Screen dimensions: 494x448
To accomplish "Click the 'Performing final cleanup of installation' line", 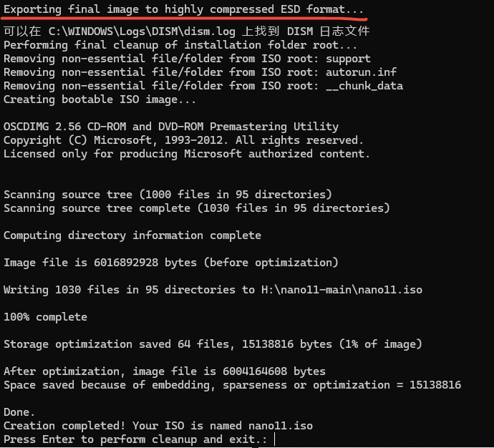I will coord(180,45).
